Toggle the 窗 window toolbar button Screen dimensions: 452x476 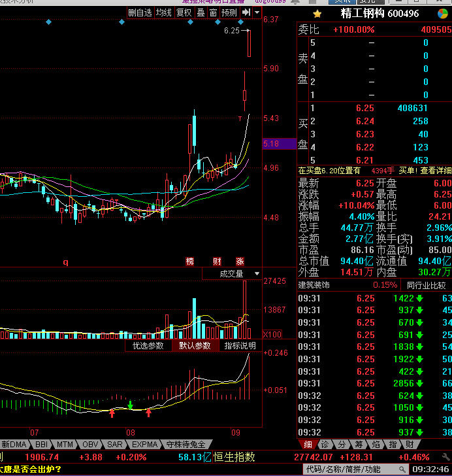[213, 12]
